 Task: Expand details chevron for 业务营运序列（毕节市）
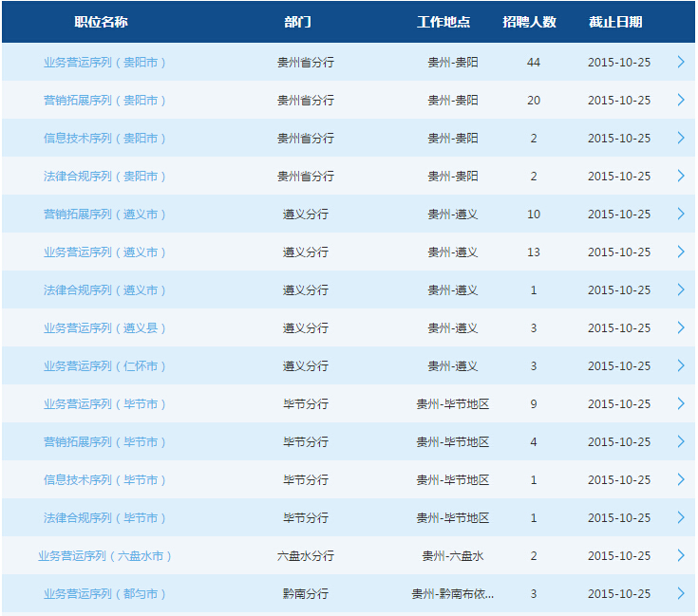point(680,403)
